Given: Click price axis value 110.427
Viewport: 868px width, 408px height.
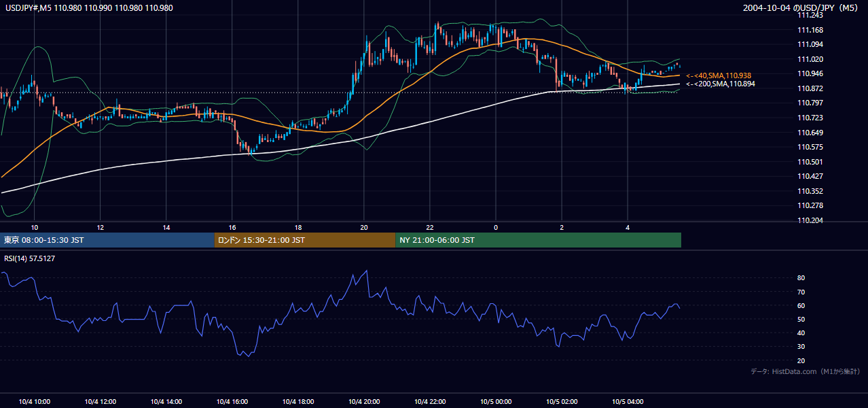Looking at the screenshot, I should (x=811, y=176).
